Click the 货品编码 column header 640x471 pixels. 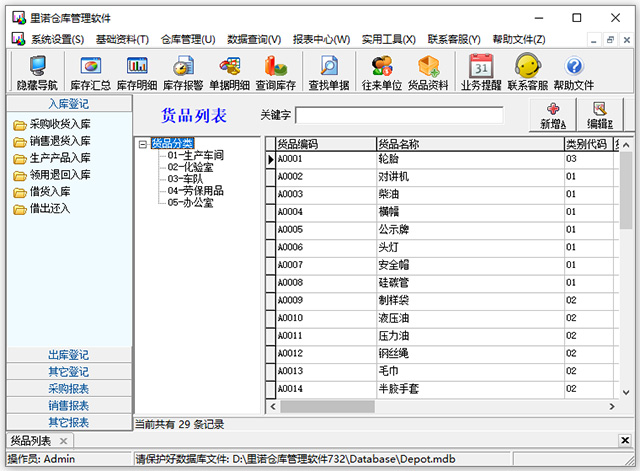(326, 144)
